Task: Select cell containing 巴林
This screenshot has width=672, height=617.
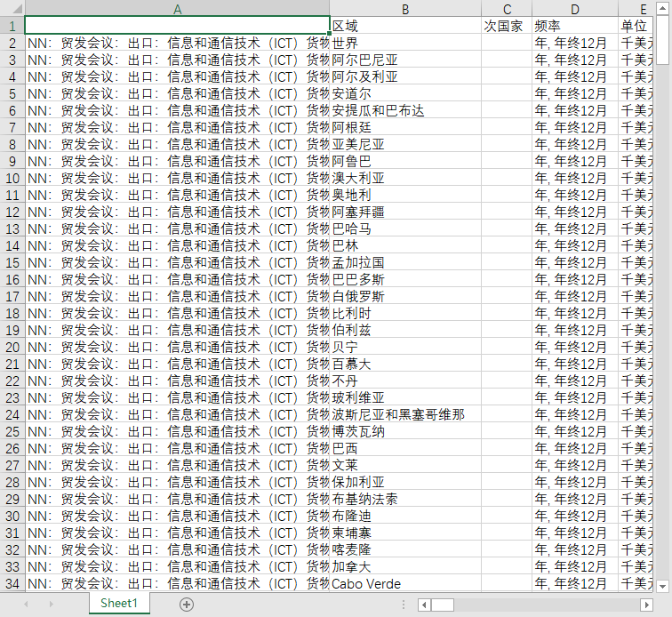Action: pyautogui.click(x=405, y=245)
